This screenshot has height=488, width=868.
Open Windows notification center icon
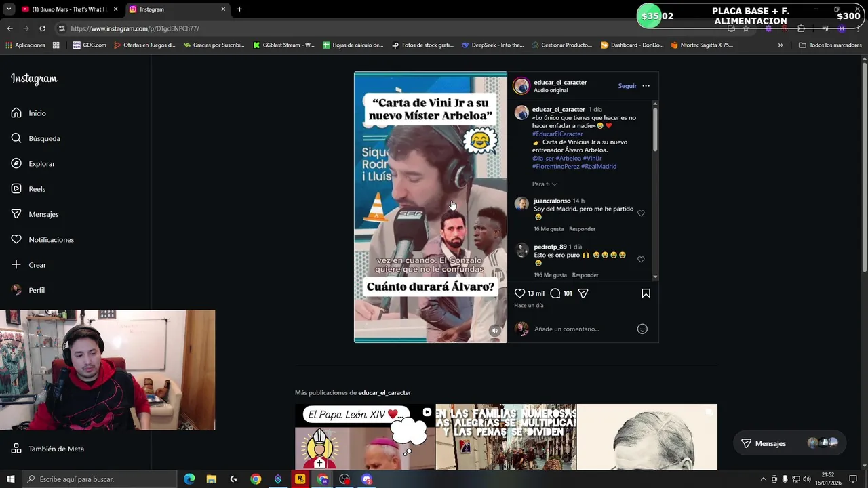click(852, 479)
